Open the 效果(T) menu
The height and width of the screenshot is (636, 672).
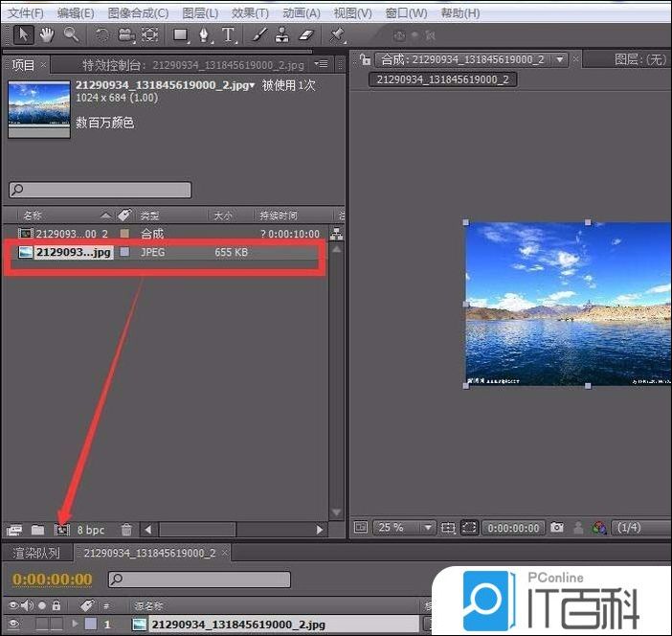tap(250, 12)
